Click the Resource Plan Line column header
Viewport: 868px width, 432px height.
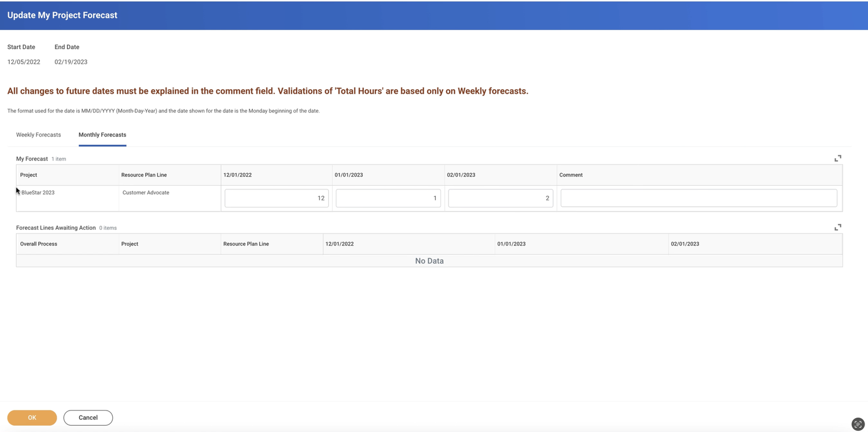coord(144,174)
